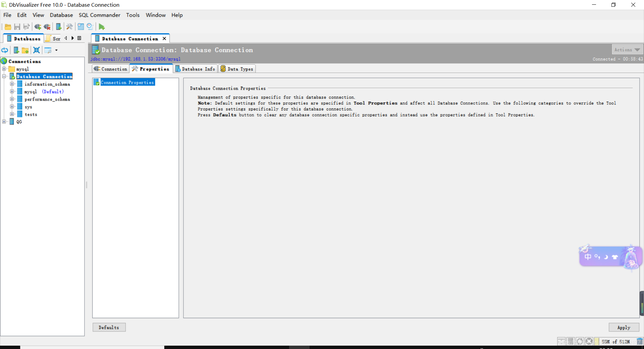Create new database connection from main toolbar
The height and width of the screenshot is (349, 644).
click(x=59, y=27)
